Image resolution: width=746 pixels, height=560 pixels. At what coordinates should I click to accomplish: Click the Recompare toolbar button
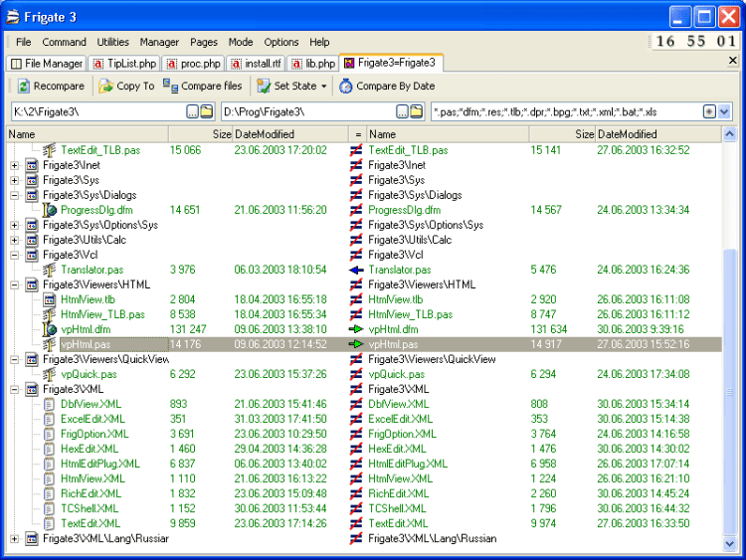[x=51, y=87]
